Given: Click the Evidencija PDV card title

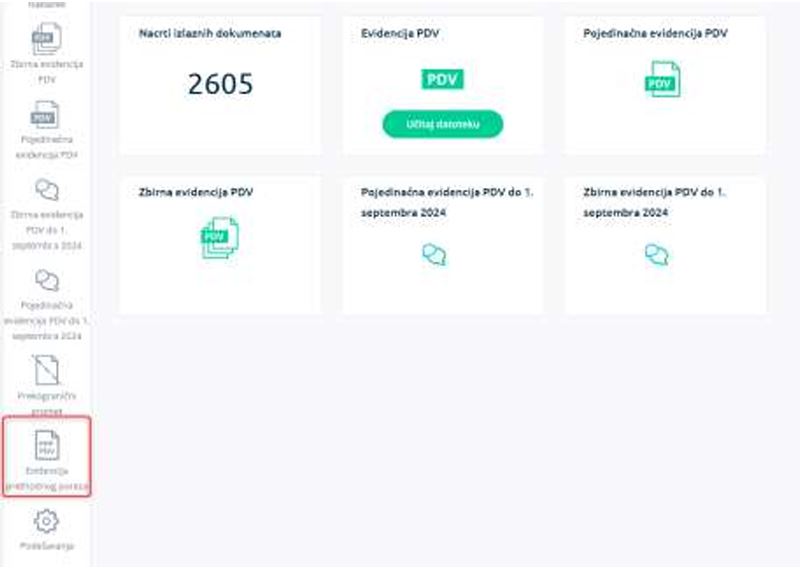Looking at the screenshot, I should pyautogui.click(x=400, y=34).
